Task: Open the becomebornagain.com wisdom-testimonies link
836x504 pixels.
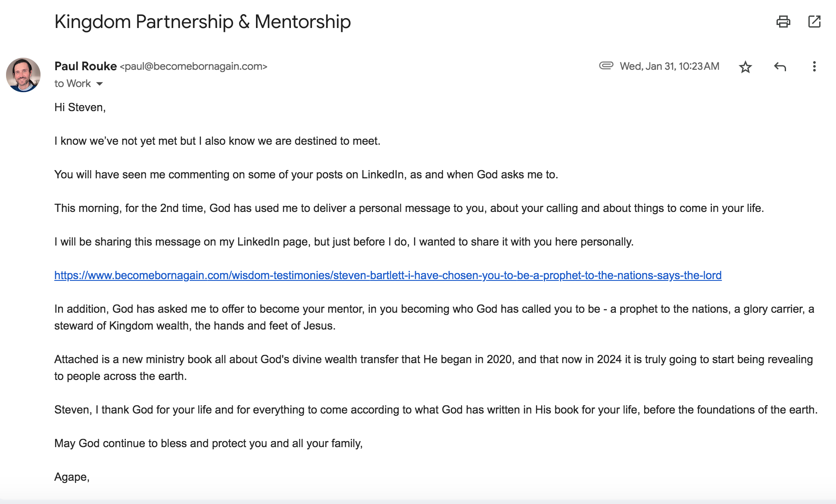Action: coord(388,275)
